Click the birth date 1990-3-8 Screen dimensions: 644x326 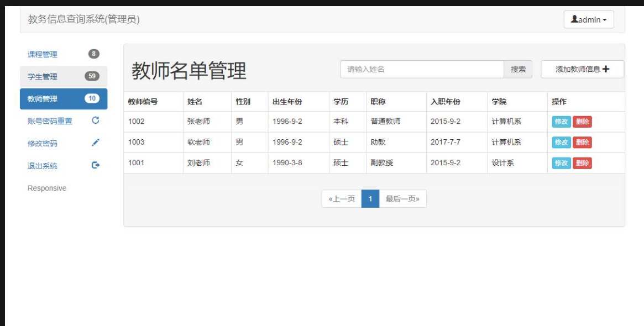click(x=287, y=162)
